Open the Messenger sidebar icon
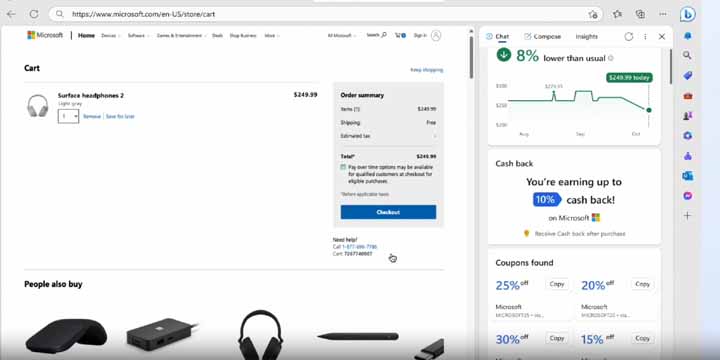The height and width of the screenshot is (360, 720). point(687,196)
